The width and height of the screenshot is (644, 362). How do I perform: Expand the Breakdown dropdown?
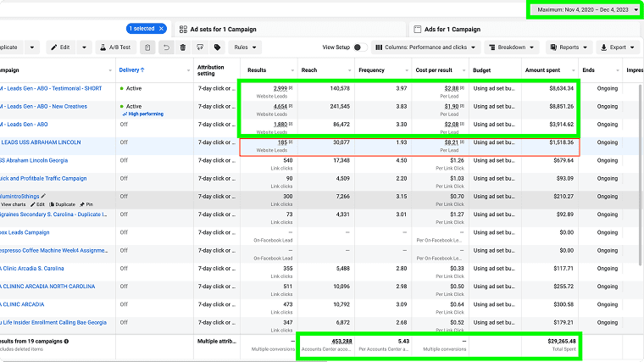coord(514,47)
